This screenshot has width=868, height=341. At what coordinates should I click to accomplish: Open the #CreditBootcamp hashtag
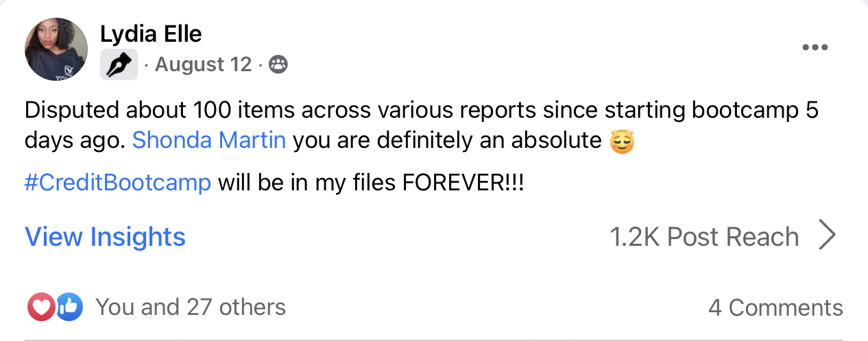click(x=117, y=184)
